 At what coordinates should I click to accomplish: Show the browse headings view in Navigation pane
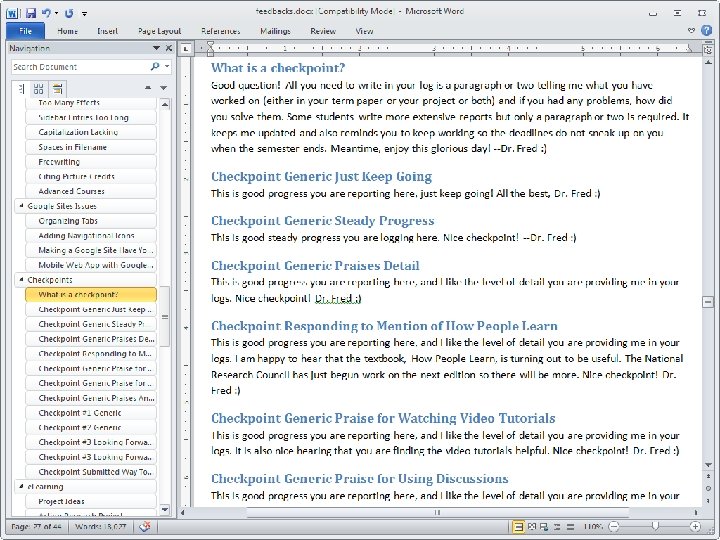21,88
